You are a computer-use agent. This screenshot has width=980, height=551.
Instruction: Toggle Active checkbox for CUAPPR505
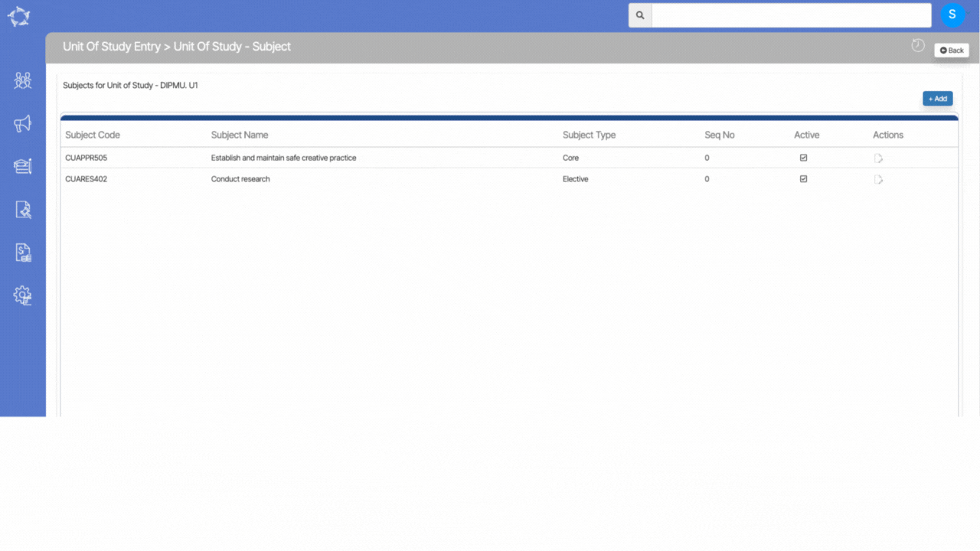point(803,158)
